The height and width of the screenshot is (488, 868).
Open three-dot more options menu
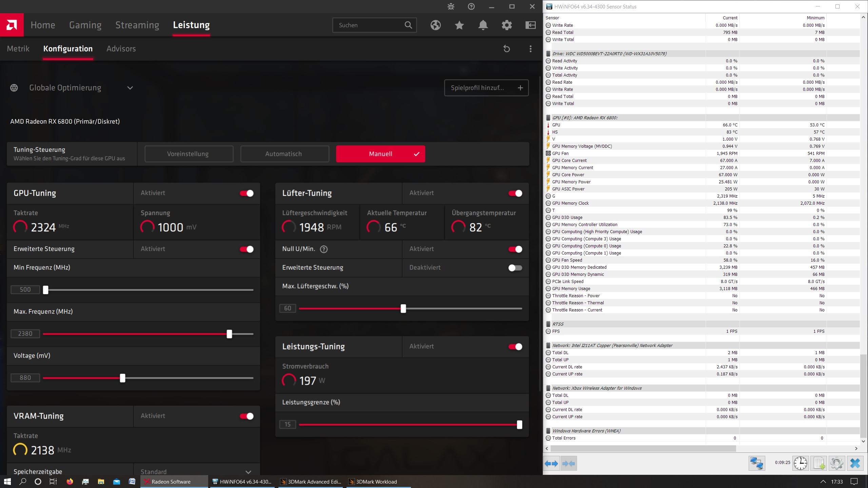tap(530, 49)
